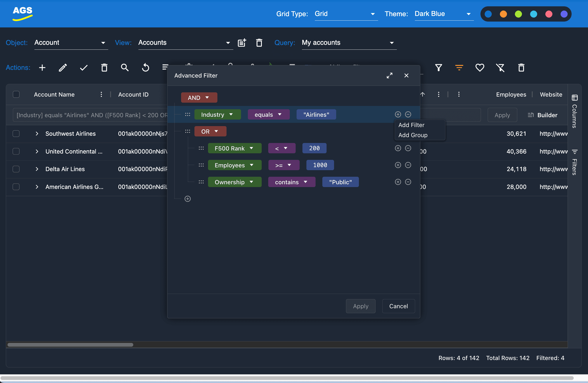Click the Builder button
Image resolution: width=588 pixels, height=383 pixels.
pyautogui.click(x=543, y=115)
